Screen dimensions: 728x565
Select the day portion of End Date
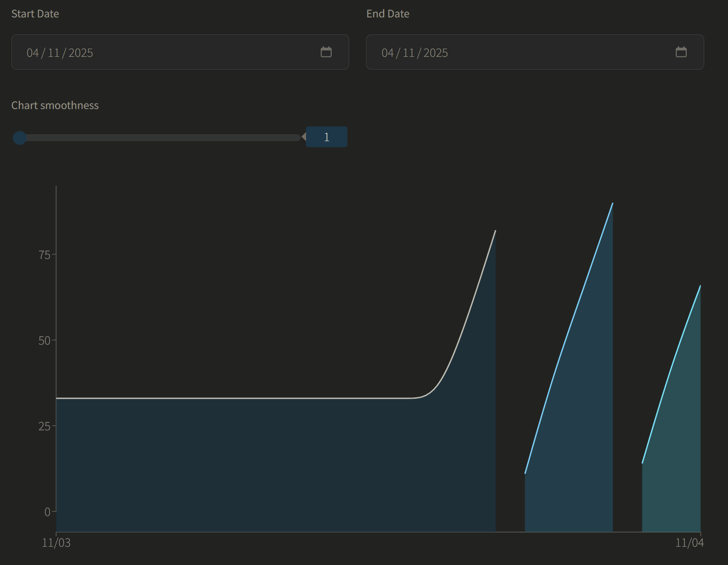pos(388,53)
